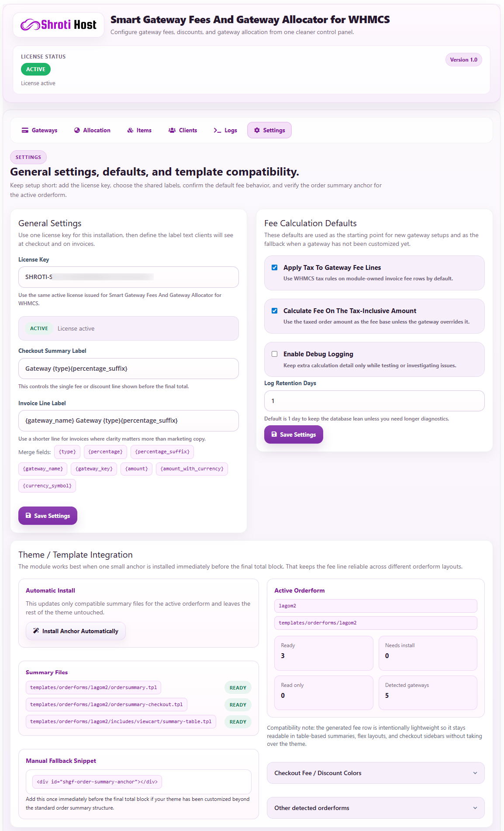Click the Settings gear icon
Viewport: 504px width, 831px height.
click(x=256, y=130)
